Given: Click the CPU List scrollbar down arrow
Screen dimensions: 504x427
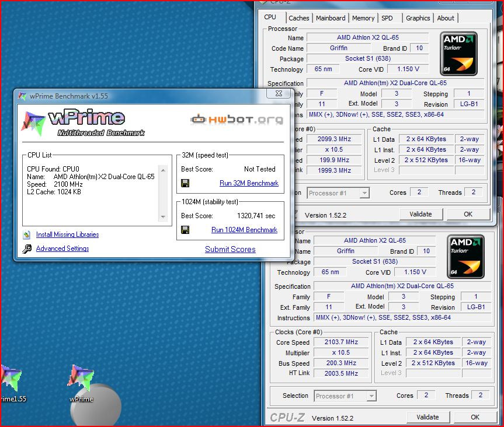Looking at the screenshot, I should click(164, 217).
